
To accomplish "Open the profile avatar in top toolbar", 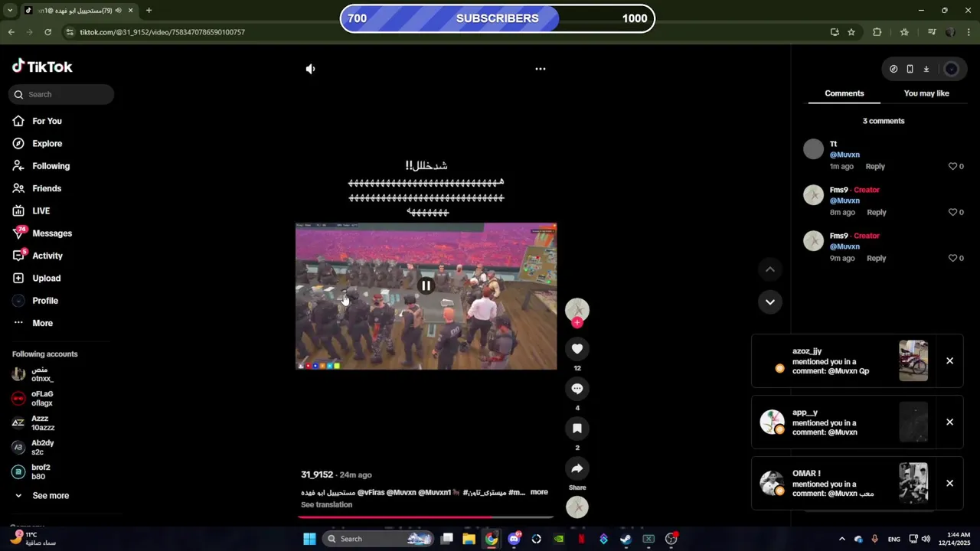I will (x=951, y=69).
